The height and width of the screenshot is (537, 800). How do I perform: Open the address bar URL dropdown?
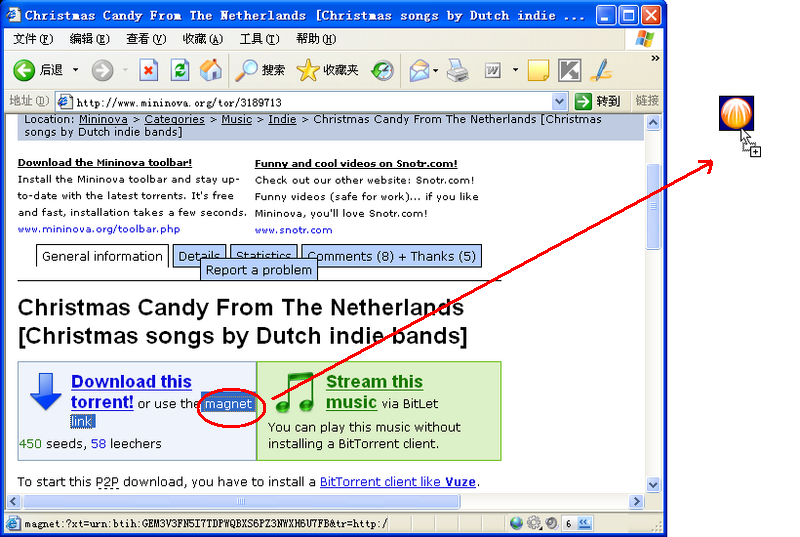[x=559, y=101]
